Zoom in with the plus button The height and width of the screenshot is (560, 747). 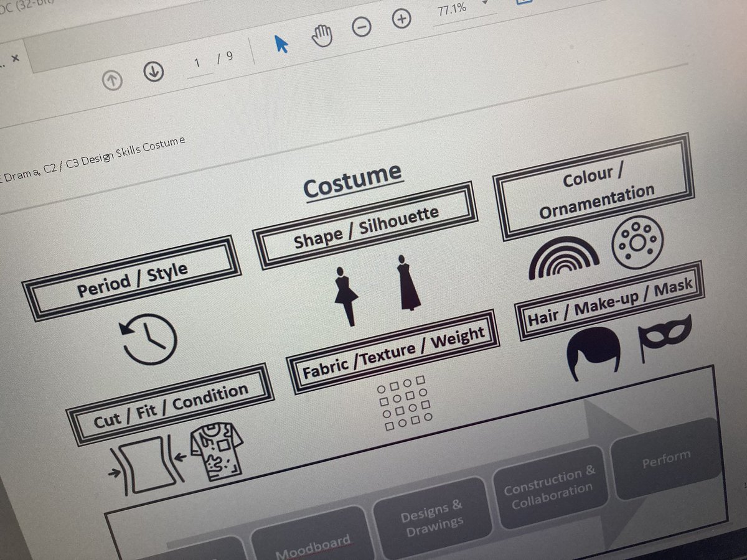point(402,19)
